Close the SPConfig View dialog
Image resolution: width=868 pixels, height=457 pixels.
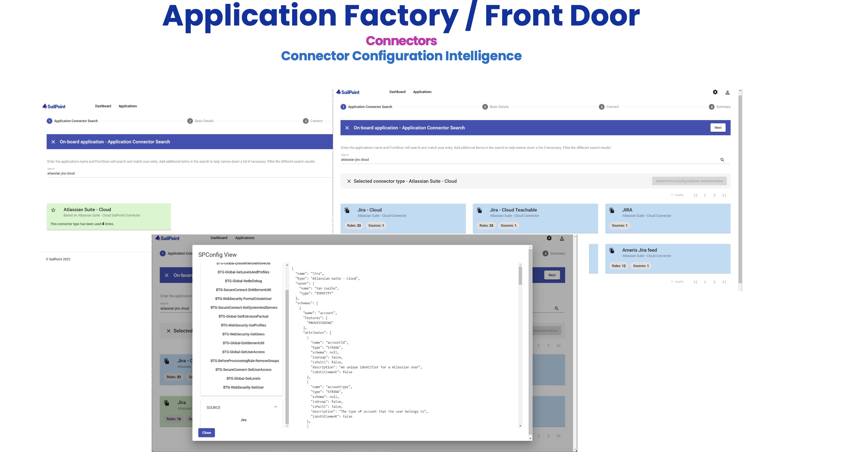(206, 433)
